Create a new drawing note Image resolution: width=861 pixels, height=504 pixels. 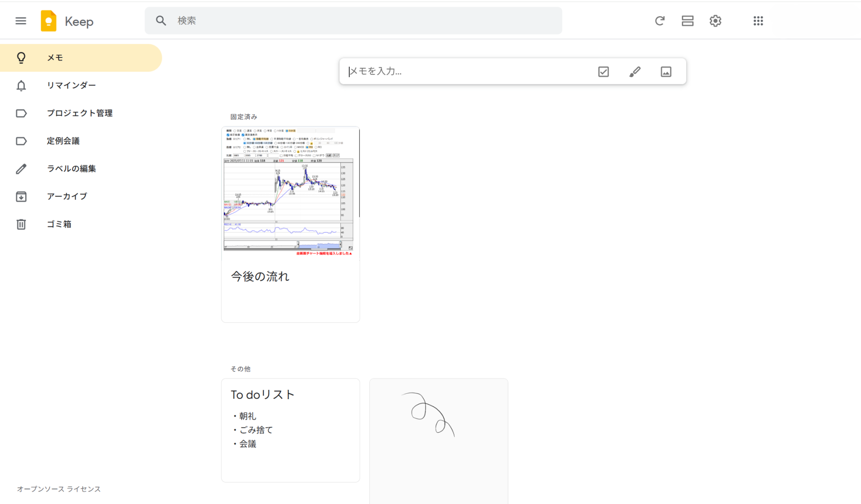tap(635, 71)
